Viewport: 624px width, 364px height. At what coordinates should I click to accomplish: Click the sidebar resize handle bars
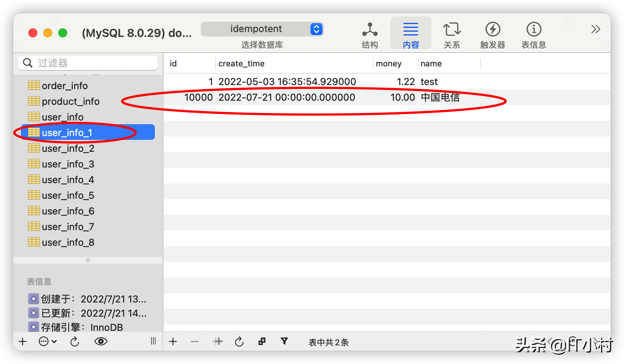tap(153, 341)
